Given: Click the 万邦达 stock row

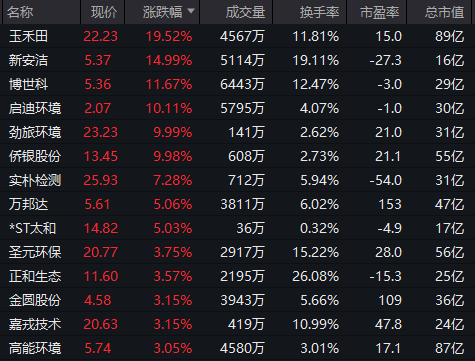Looking at the screenshot, I should [x=237, y=204].
